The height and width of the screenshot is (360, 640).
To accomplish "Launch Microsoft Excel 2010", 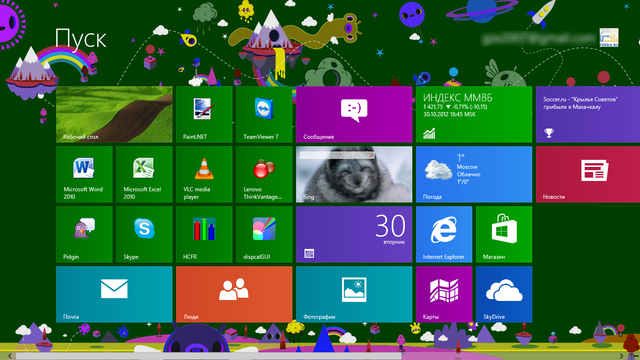I will coord(144,174).
